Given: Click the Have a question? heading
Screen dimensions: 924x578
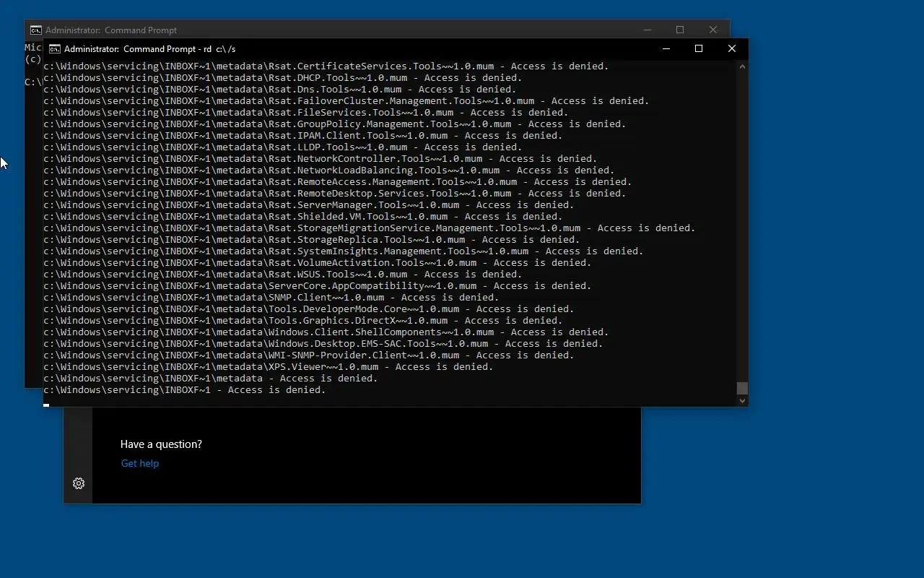Looking at the screenshot, I should point(161,444).
